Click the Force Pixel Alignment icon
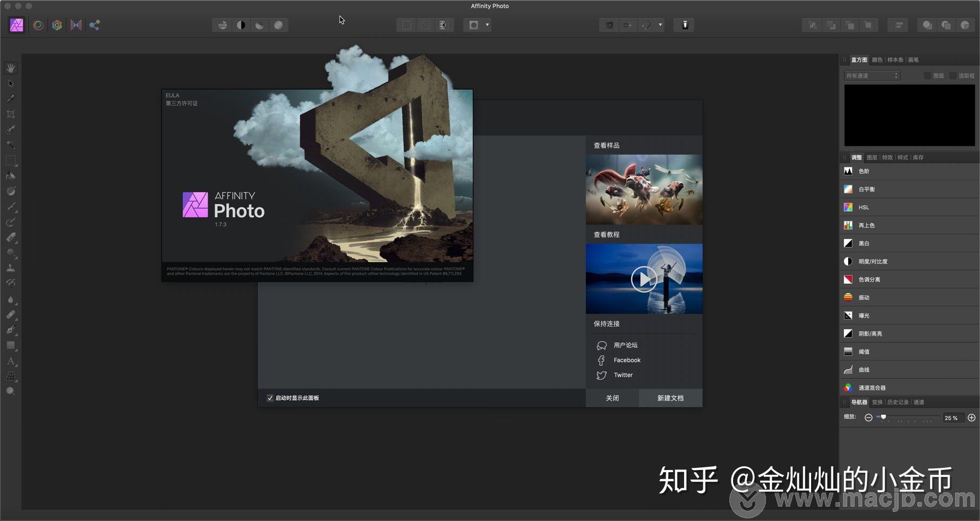980x521 pixels. click(609, 25)
